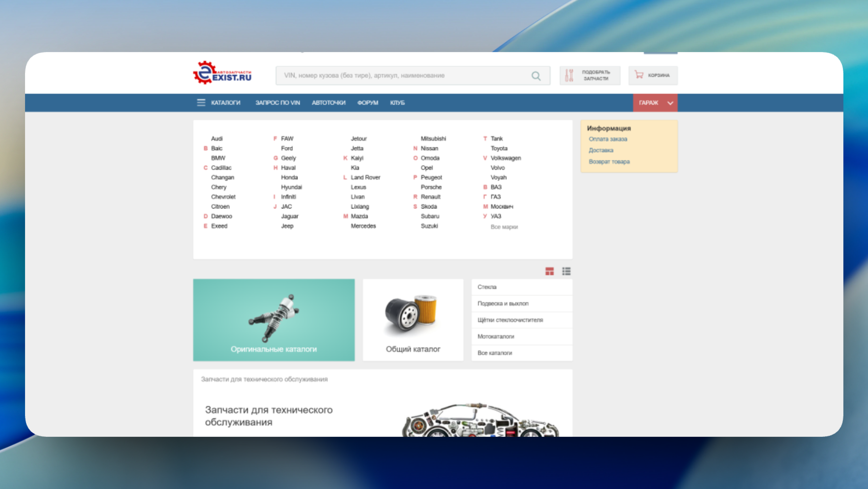The image size is (868, 489).
Task: Select Щётки стеклоочистителя row
Action: (x=522, y=320)
